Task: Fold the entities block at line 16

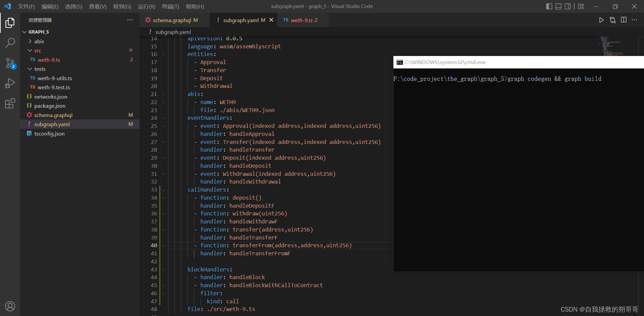Action: [163, 54]
